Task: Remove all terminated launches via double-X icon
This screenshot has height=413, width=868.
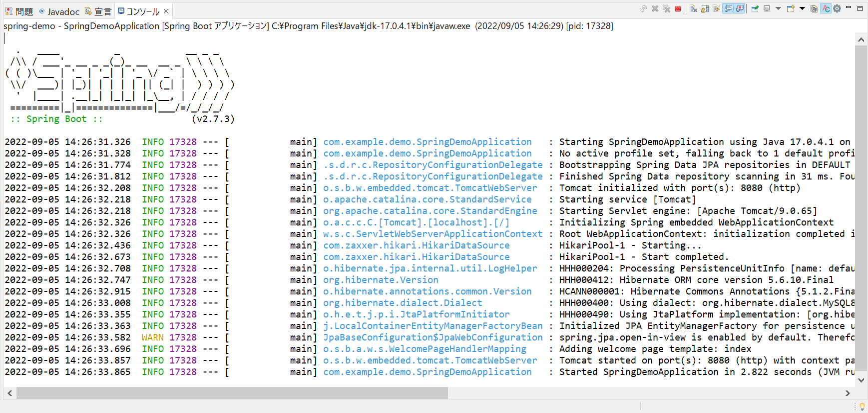Action: coord(666,8)
